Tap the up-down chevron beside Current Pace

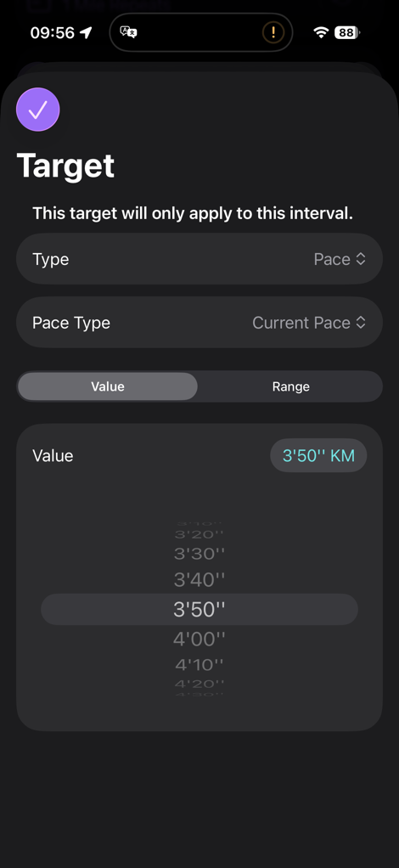pos(361,323)
